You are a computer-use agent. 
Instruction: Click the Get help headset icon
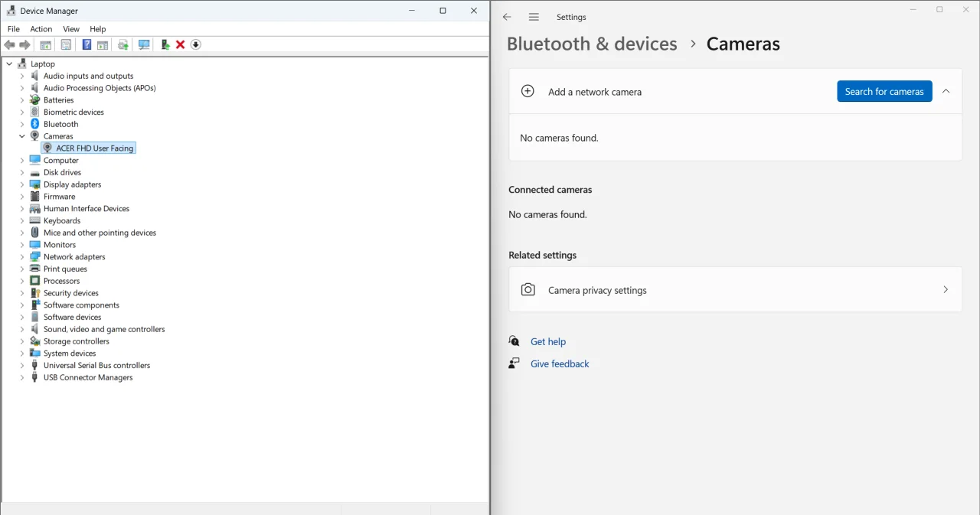click(514, 341)
